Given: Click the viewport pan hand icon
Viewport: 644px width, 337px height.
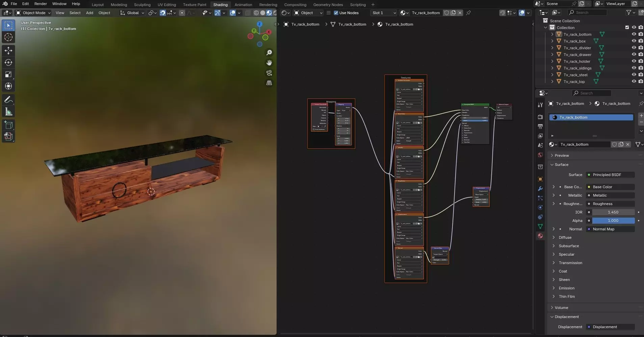Looking at the screenshot, I should (269, 63).
